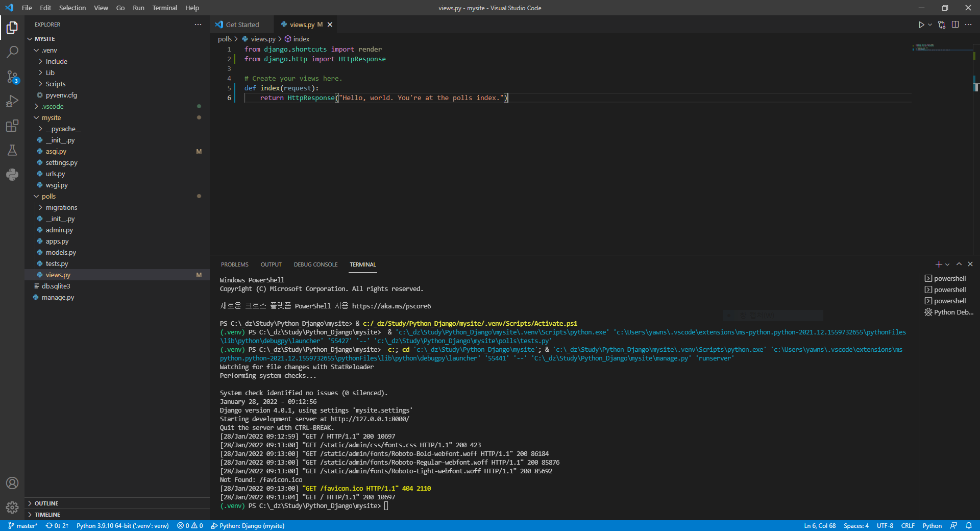Close the terminal panel
Screen dimensions: 980x531
pos(970,264)
